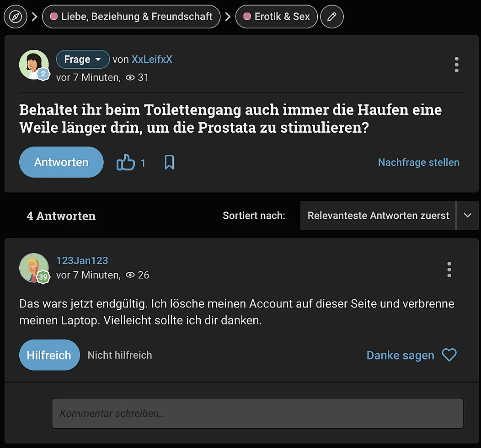Open answer's three-dot options menu

(x=449, y=270)
